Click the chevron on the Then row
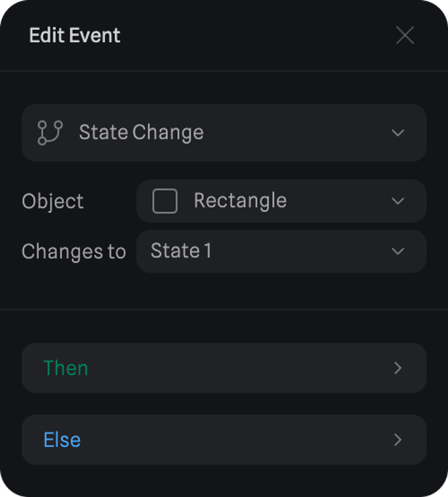This screenshot has height=497, width=448. (x=398, y=368)
